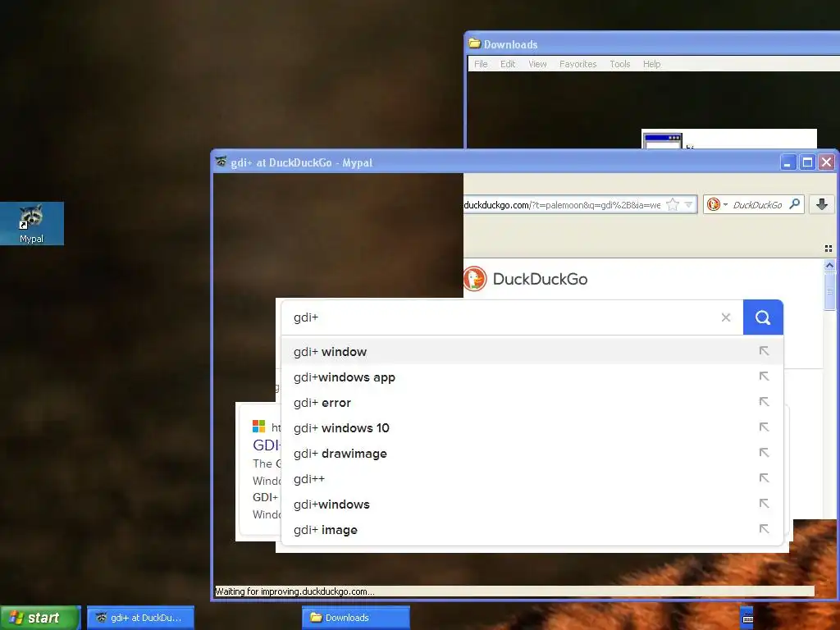Image resolution: width=840 pixels, height=630 pixels.
Task: Click the Downloads window folder title icon
Action: [475, 43]
